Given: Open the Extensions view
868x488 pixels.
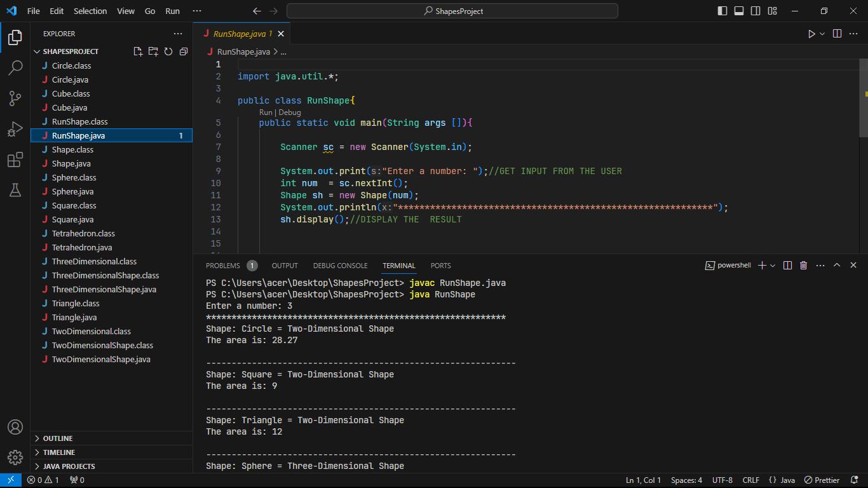Looking at the screenshot, I should pos(15,159).
